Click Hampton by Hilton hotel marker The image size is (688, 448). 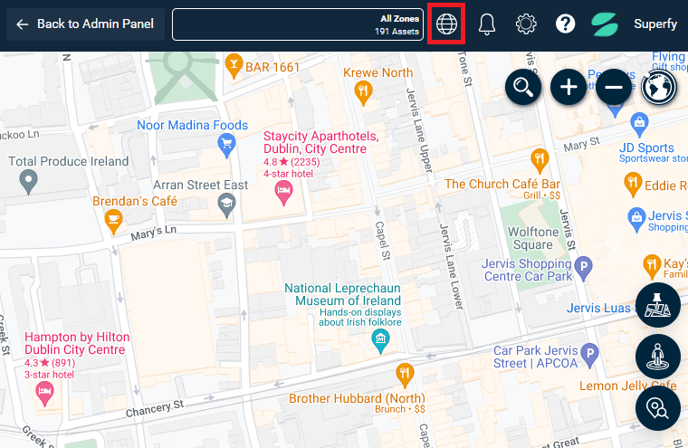(x=44, y=393)
